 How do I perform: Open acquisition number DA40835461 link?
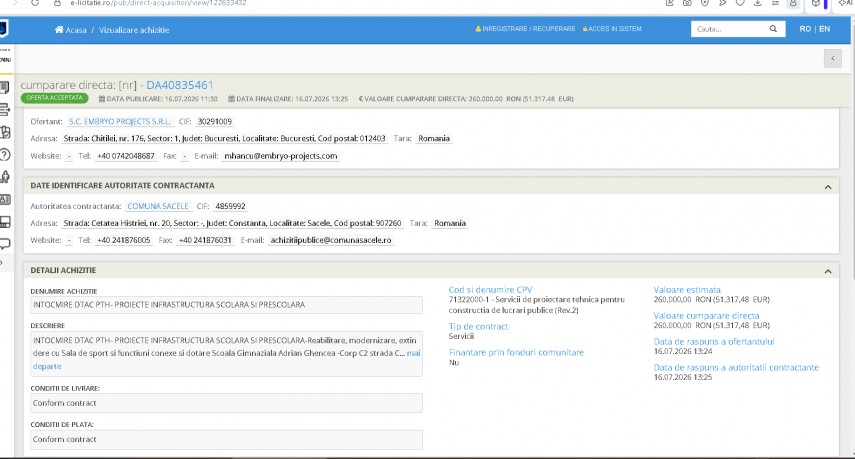(x=179, y=85)
